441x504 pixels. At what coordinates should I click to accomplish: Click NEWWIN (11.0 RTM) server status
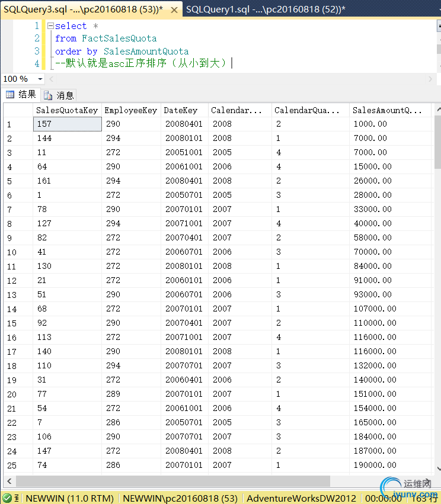coord(69,499)
